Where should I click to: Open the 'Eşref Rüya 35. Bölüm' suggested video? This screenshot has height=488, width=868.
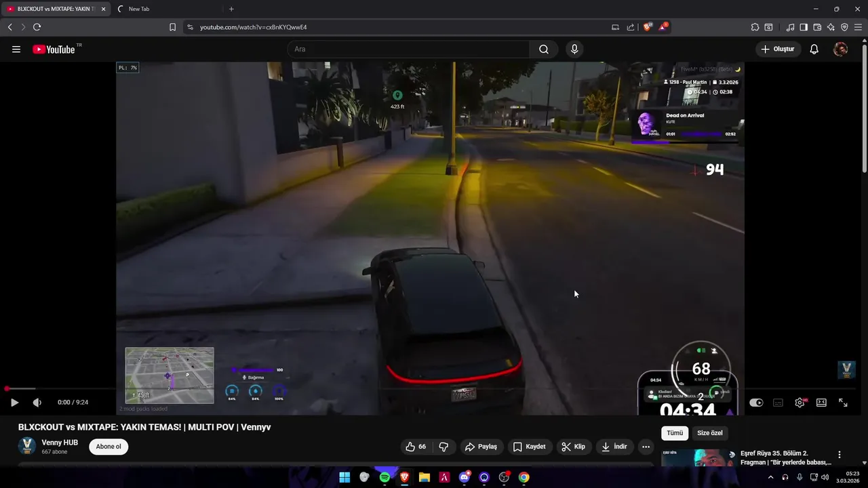tap(786, 457)
